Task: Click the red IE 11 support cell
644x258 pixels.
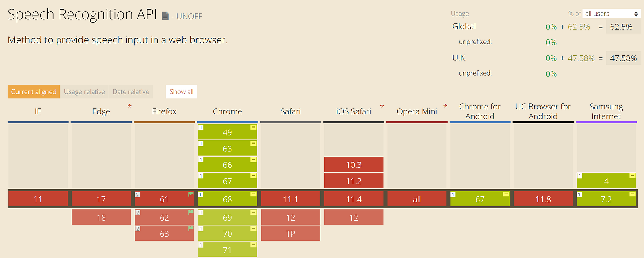Action: (38, 199)
